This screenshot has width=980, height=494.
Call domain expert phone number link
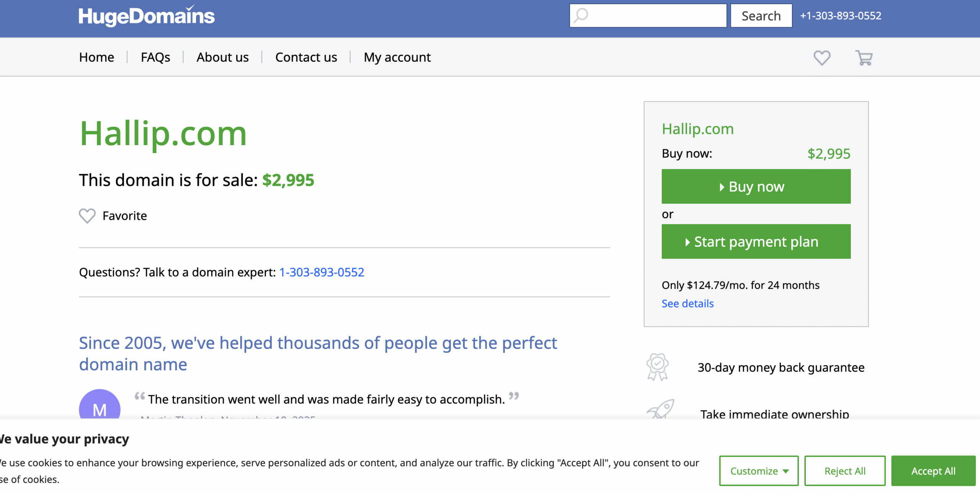[x=322, y=272]
